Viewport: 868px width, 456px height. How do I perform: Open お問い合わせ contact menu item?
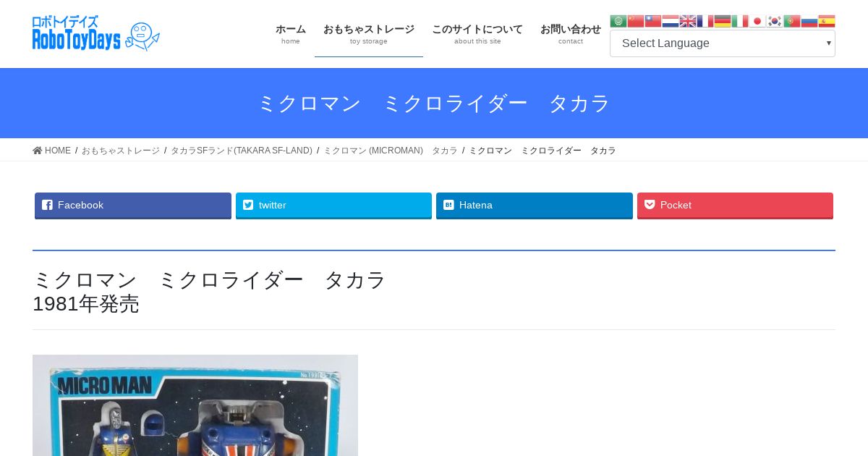pos(571,34)
